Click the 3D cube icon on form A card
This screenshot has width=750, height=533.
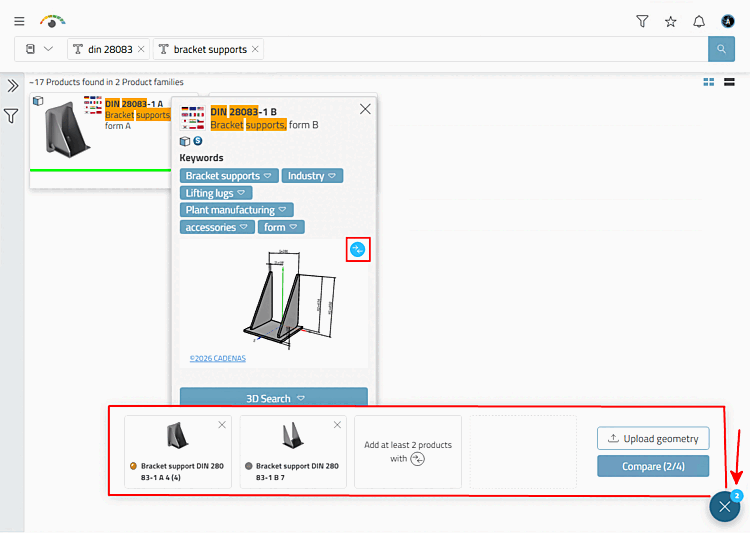[38, 101]
